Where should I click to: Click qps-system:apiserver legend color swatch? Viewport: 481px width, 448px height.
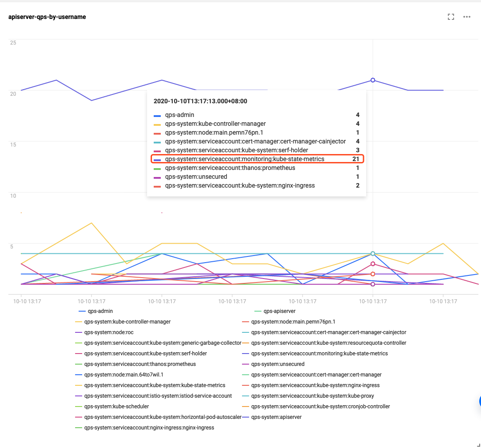(246, 417)
